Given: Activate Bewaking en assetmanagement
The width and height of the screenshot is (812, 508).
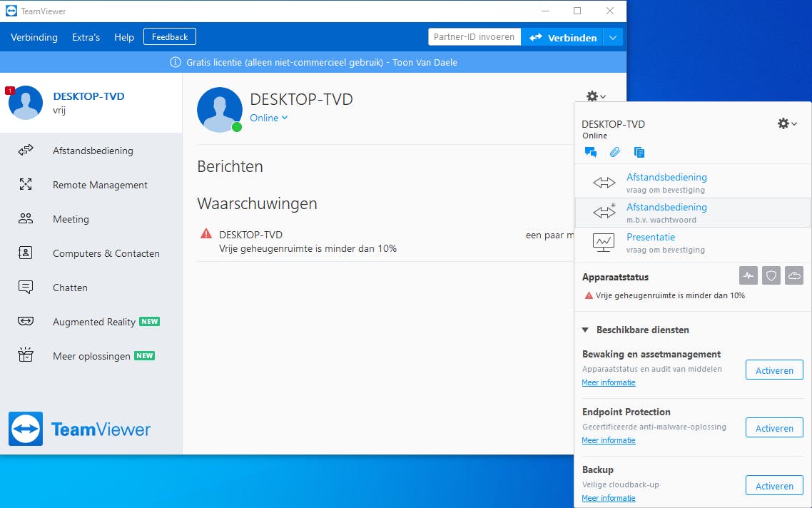Looking at the screenshot, I should tap(774, 370).
